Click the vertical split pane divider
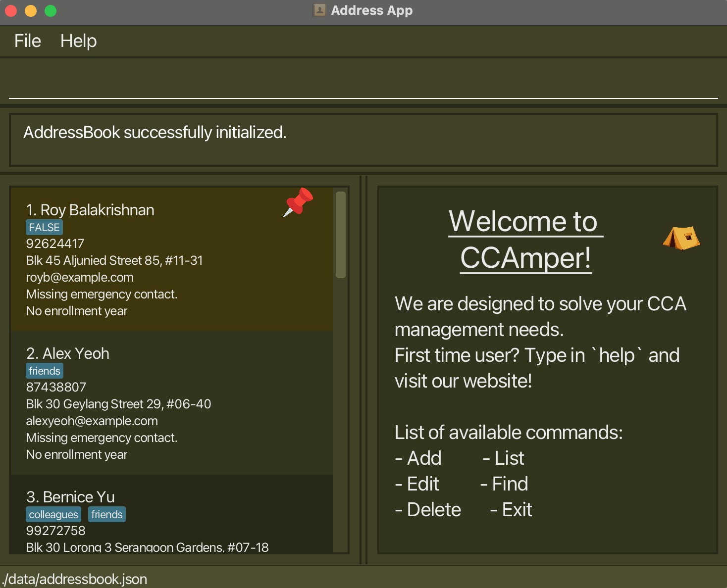 click(x=363, y=370)
